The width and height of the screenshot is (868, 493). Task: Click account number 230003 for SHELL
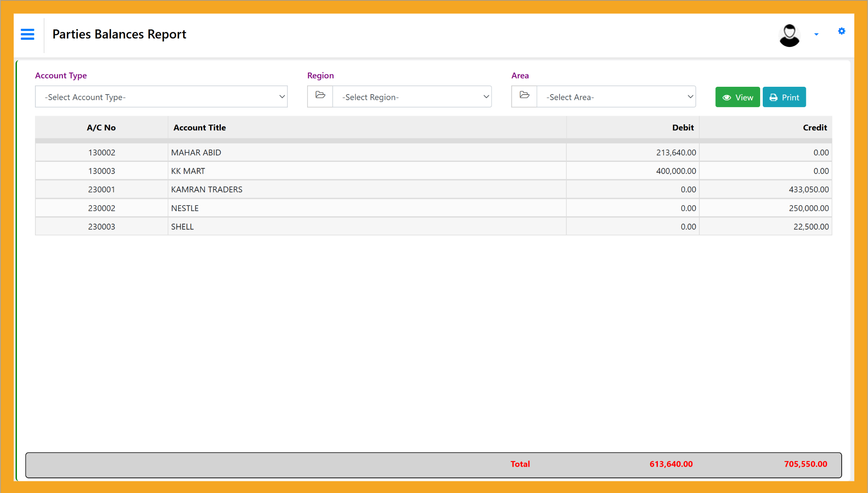tap(101, 227)
